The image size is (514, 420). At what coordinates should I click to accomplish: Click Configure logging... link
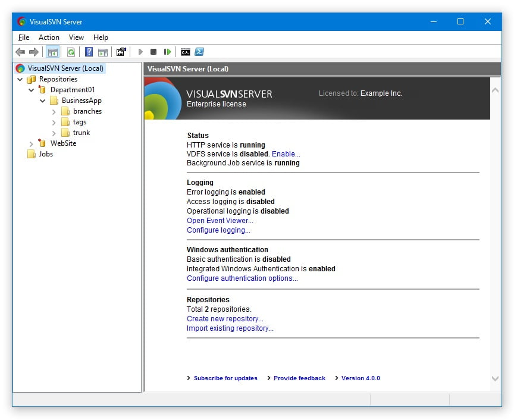point(218,230)
